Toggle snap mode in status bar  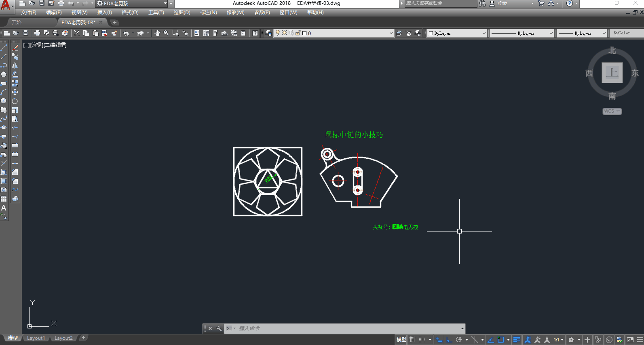point(422,340)
